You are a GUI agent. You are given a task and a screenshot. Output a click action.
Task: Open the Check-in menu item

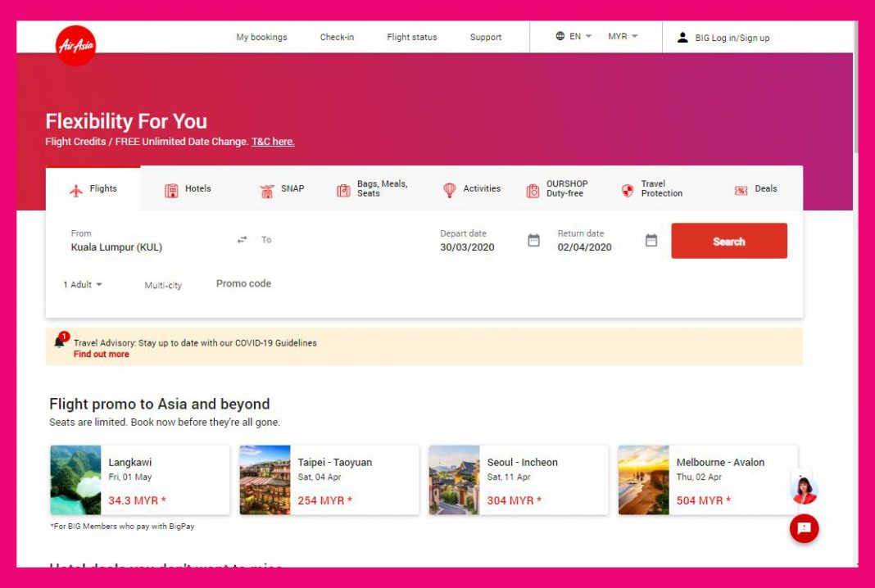point(337,37)
